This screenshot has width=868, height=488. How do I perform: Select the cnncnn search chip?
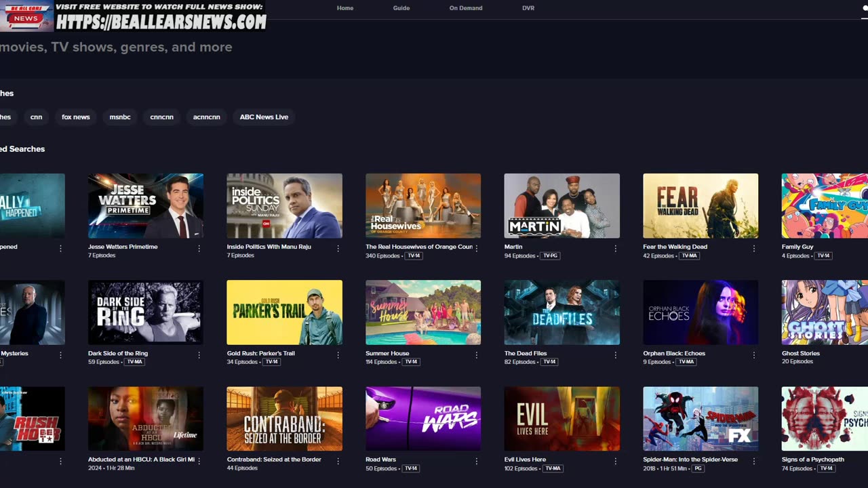161,117
